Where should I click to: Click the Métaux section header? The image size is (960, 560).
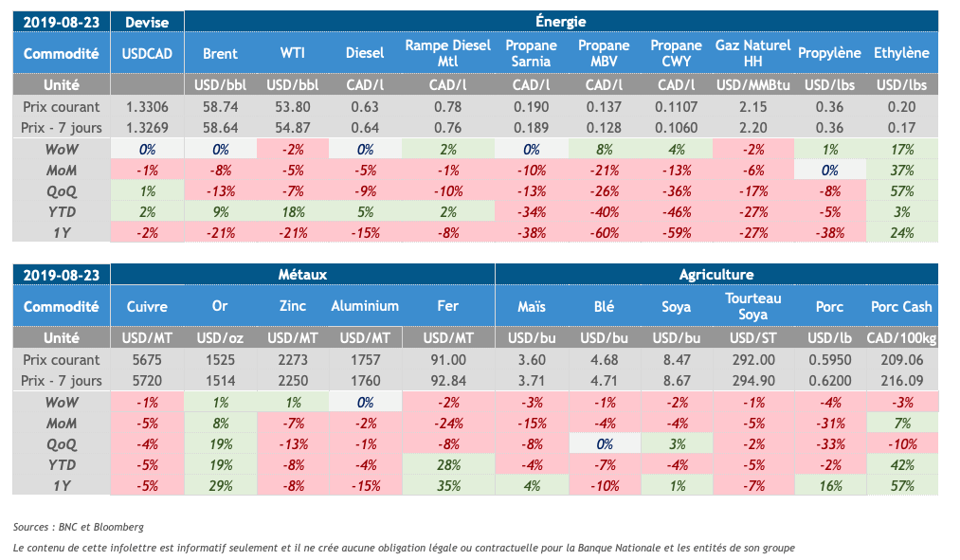click(302, 275)
